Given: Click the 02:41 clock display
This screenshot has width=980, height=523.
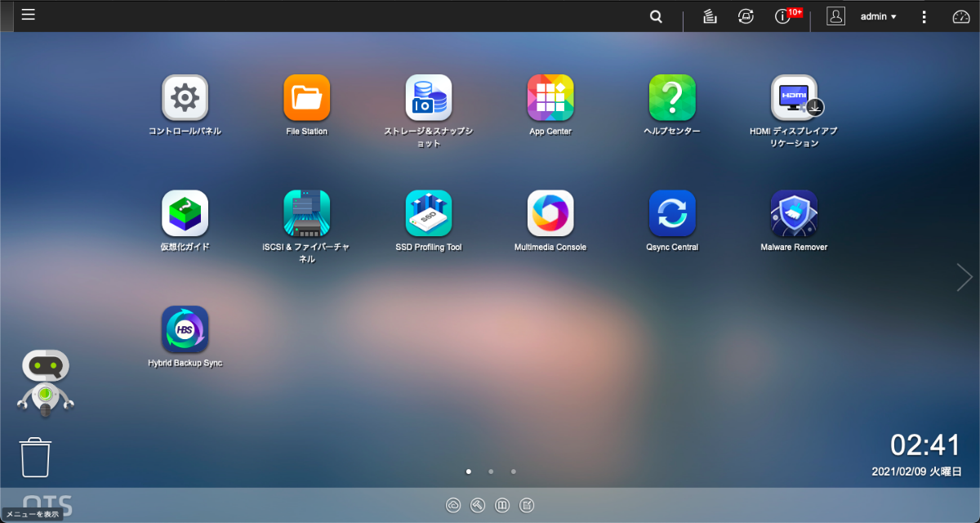Looking at the screenshot, I should pyautogui.click(x=925, y=445).
